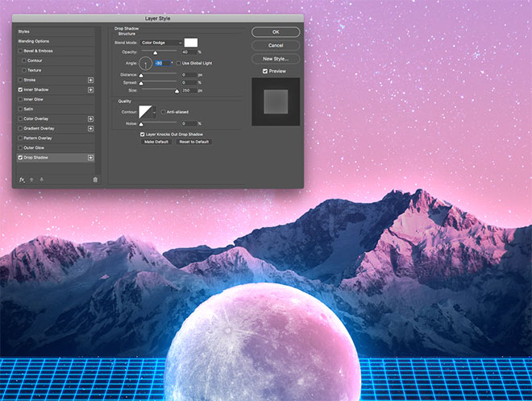Viewport: 532px width, 401px height.
Task: Click the Noise value field
Action: 189,124
